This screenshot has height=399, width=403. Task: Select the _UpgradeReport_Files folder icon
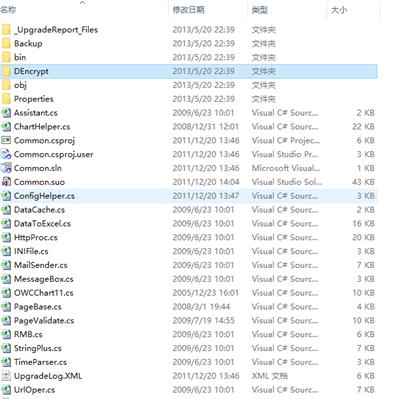[x=6, y=30]
